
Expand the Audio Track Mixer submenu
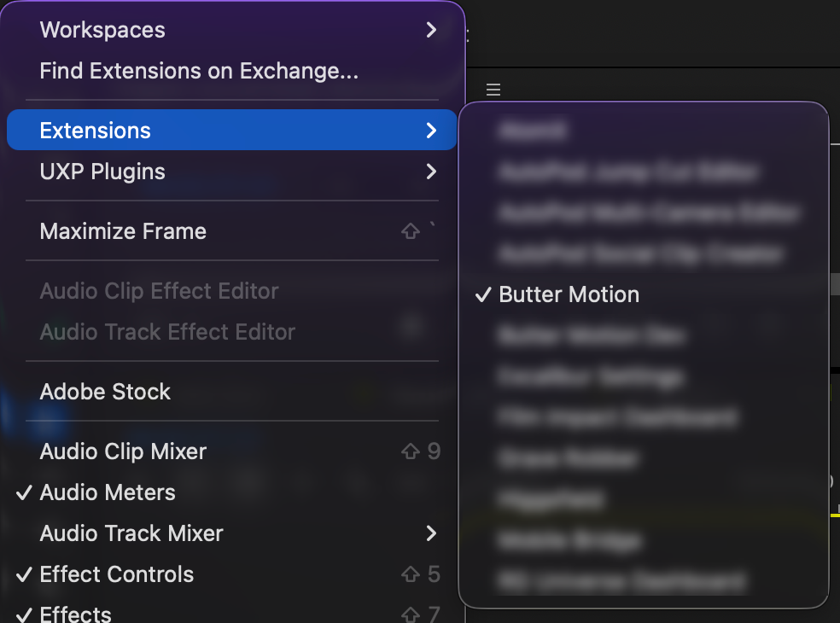click(x=231, y=533)
